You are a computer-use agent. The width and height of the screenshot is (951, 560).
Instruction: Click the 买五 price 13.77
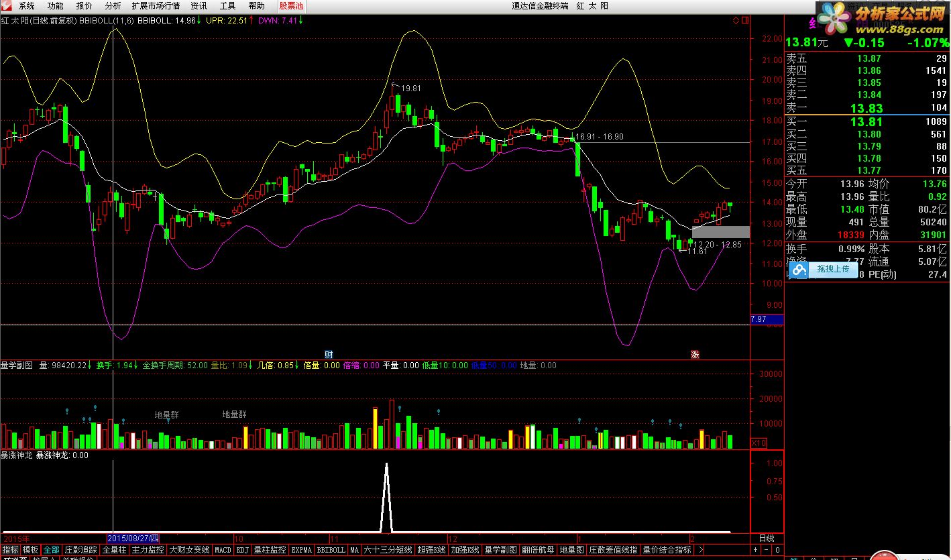(869, 171)
